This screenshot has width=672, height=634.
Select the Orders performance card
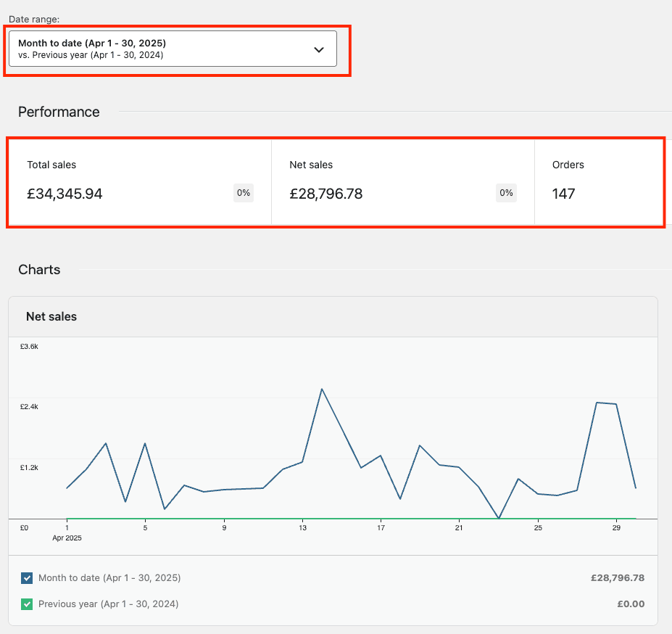(599, 181)
